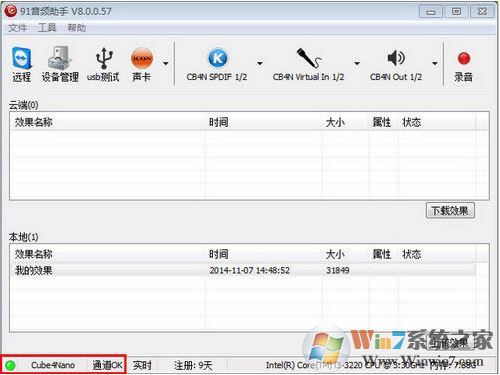Viewport: 500px width, 375px height.
Task: Expand the 声卡 dropdown arrow
Action: pyautogui.click(x=166, y=63)
